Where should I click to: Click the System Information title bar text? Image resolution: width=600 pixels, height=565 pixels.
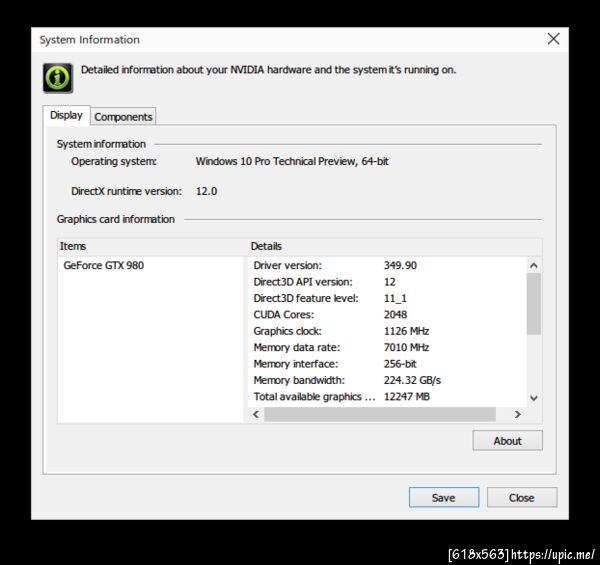(90, 40)
